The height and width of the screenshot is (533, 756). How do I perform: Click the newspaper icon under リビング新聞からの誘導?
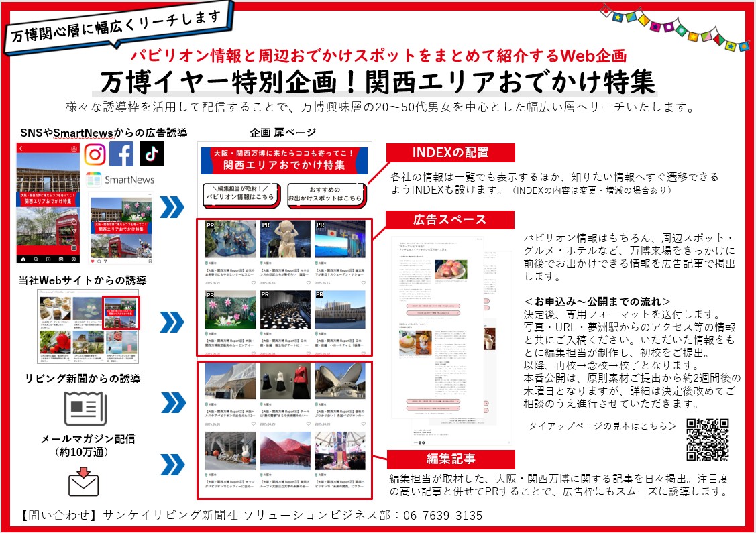(85, 408)
